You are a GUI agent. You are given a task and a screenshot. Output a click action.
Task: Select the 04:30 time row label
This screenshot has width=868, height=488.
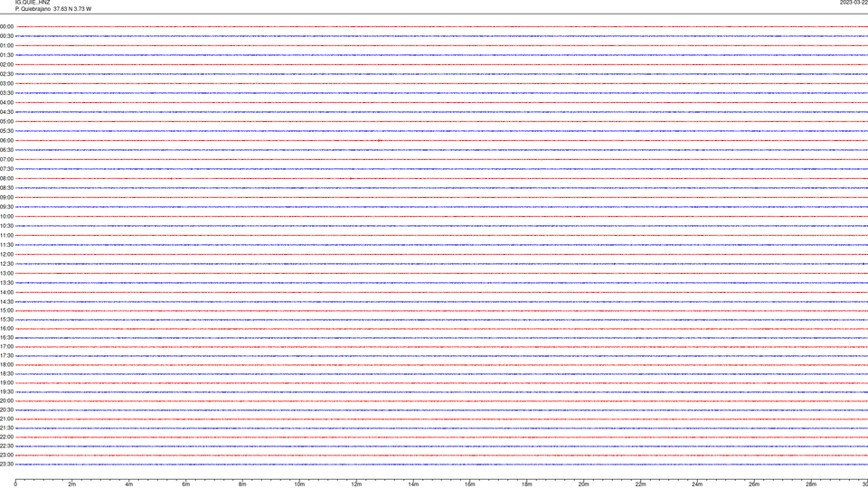pos(6,112)
